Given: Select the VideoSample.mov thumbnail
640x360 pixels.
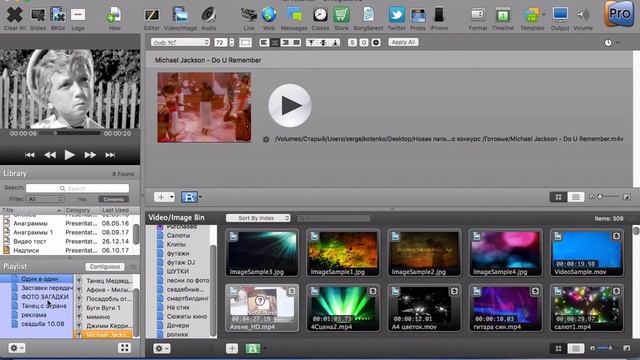Looking at the screenshot, I should [587, 253].
